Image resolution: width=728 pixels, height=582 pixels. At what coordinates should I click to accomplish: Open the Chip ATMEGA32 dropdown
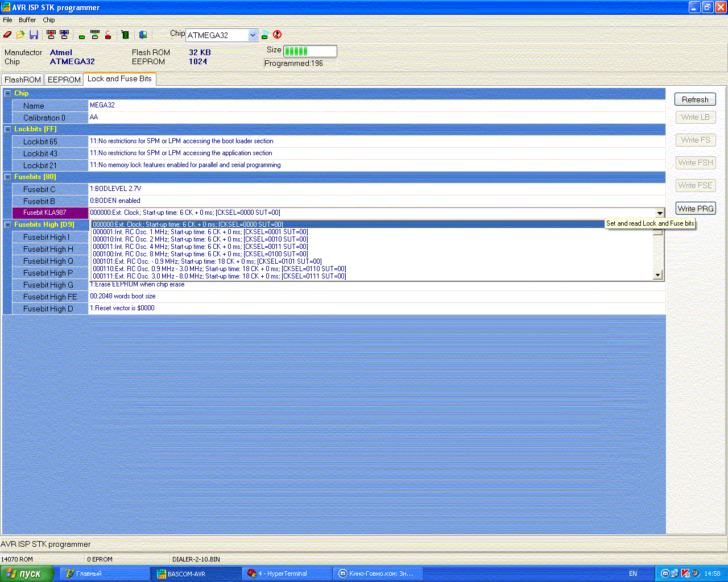tap(253, 35)
